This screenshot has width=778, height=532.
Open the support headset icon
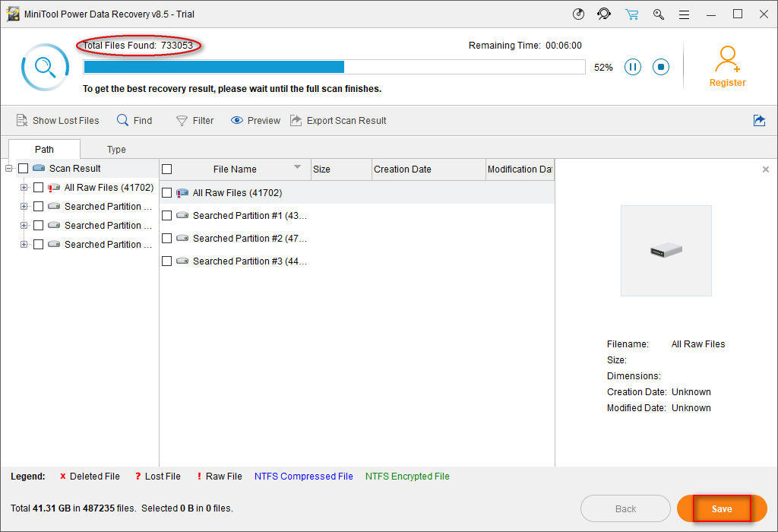pyautogui.click(x=604, y=14)
